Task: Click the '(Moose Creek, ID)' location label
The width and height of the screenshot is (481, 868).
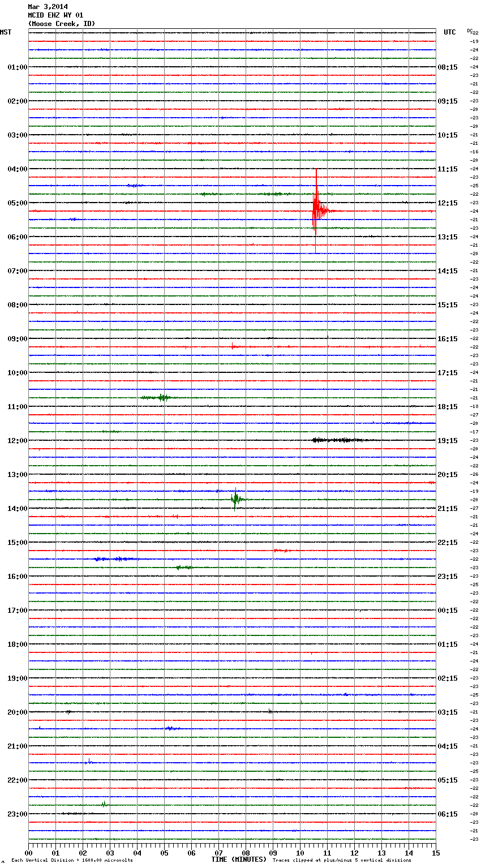Action: [62, 24]
